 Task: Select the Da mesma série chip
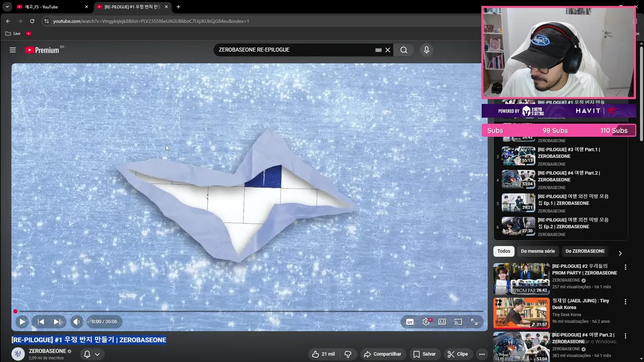click(538, 251)
